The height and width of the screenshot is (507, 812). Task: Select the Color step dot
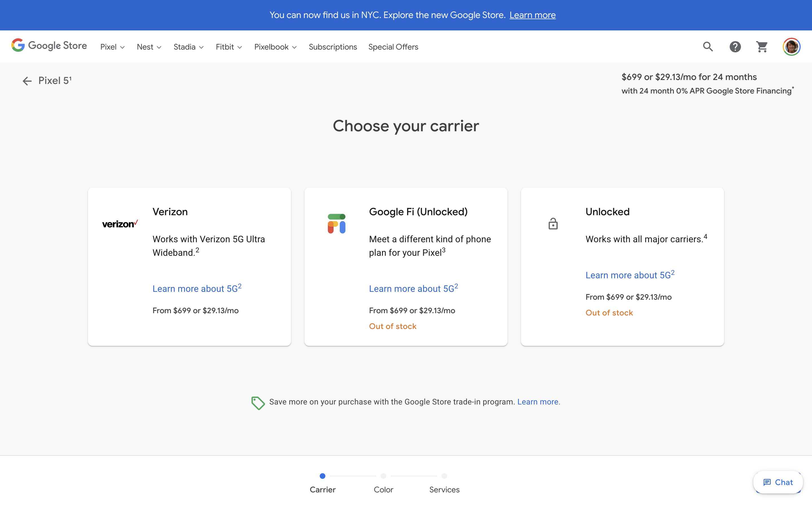[x=383, y=476]
